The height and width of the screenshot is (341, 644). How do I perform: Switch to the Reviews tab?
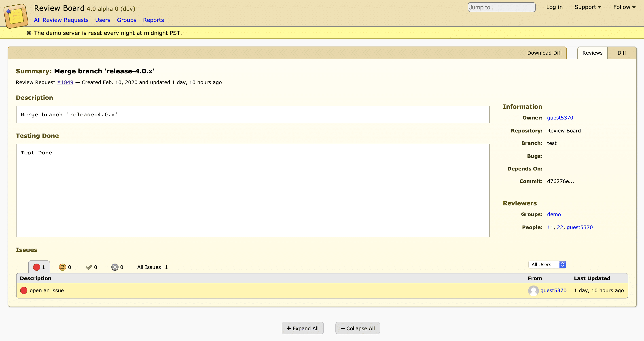coord(593,52)
